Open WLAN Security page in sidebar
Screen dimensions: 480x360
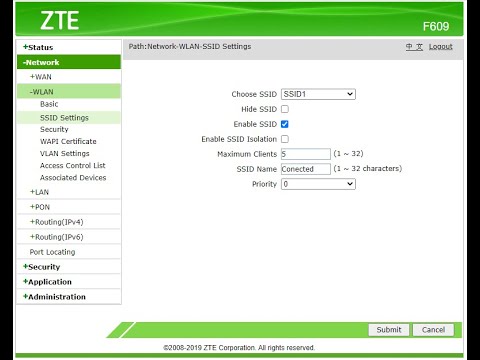(x=54, y=129)
